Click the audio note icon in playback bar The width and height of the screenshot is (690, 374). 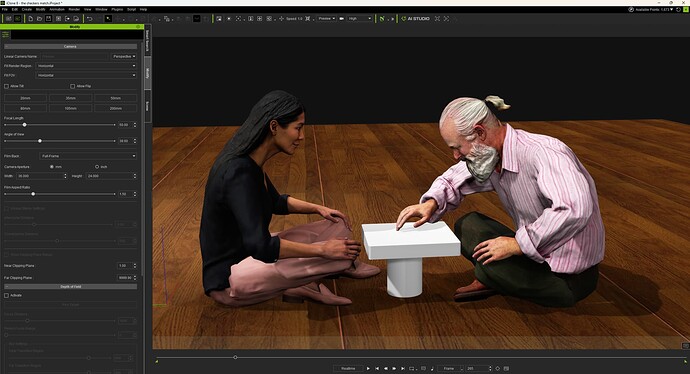click(x=432, y=368)
